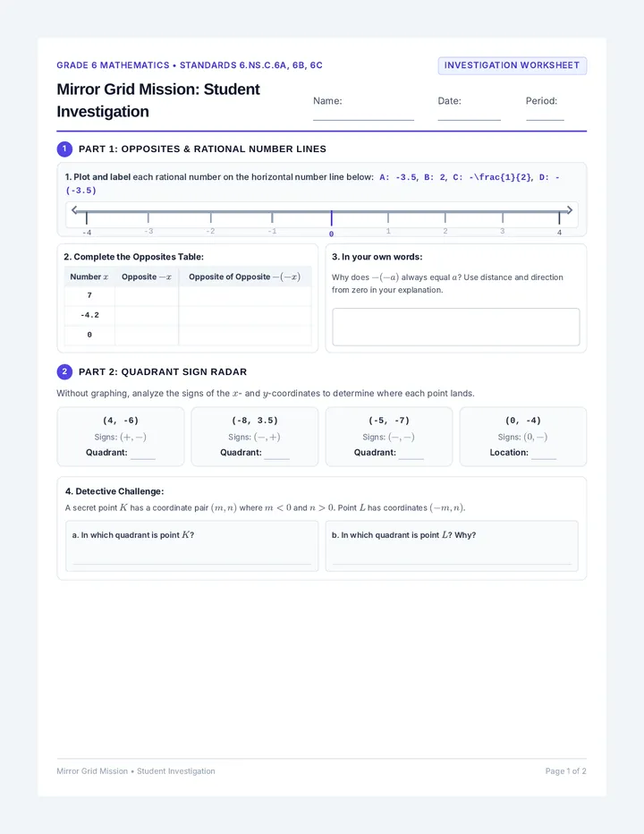Click the Part 1 numbered circle badge
This screenshot has width=644, height=834.
[64, 149]
